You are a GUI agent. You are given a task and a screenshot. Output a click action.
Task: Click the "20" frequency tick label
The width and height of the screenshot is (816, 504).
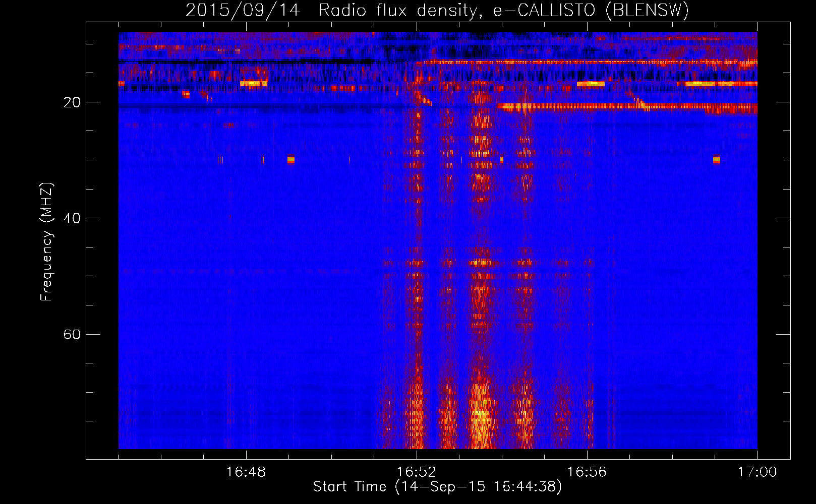click(72, 102)
